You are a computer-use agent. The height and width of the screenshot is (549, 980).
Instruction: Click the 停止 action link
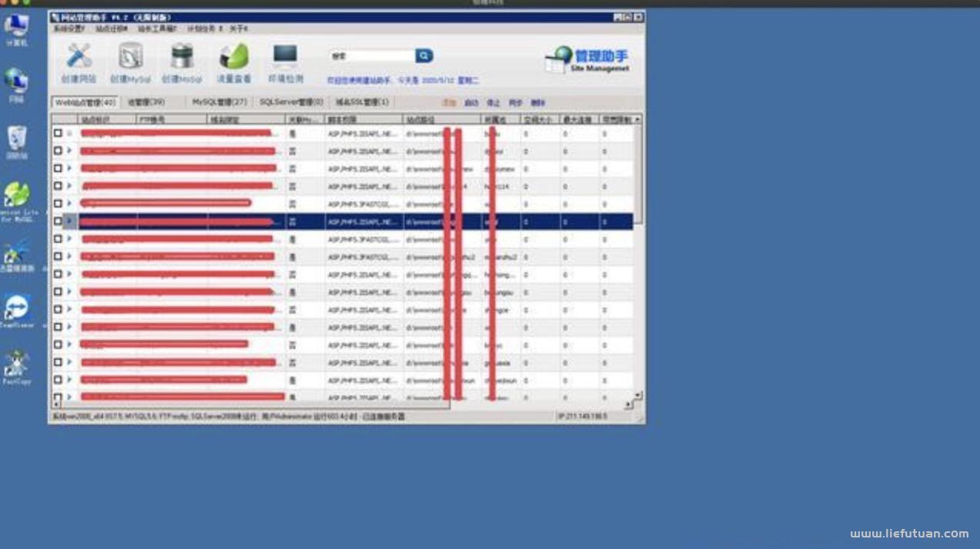(x=493, y=102)
